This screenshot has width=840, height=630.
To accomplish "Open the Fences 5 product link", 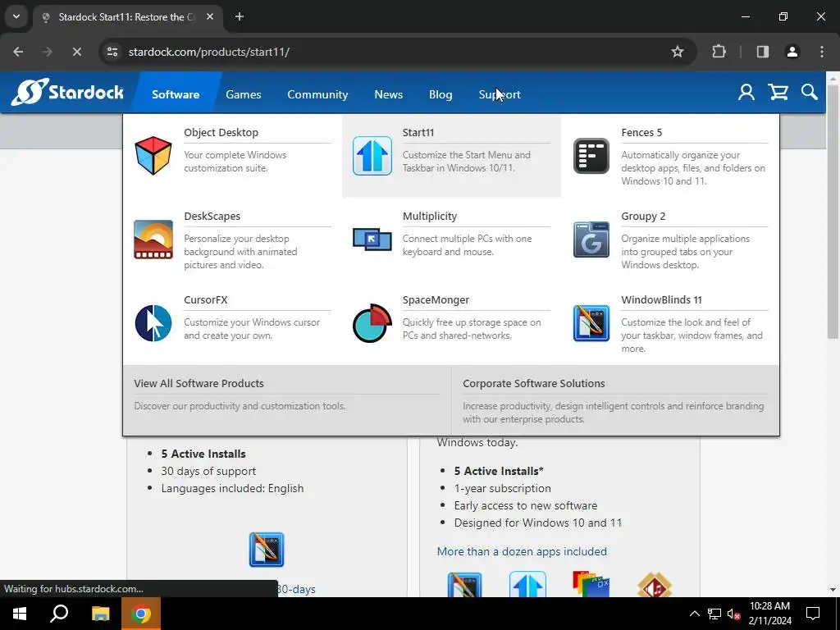I will click(x=641, y=132).
